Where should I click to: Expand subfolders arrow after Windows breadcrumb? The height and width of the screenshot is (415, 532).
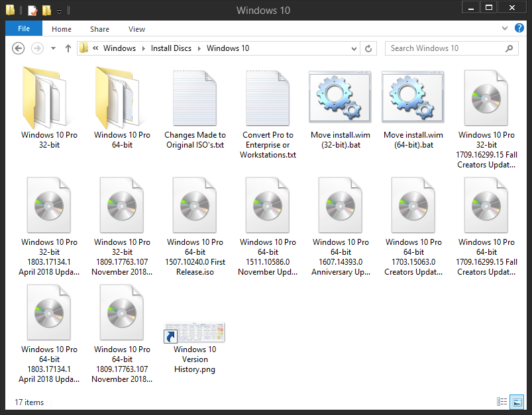click(144, 48)
